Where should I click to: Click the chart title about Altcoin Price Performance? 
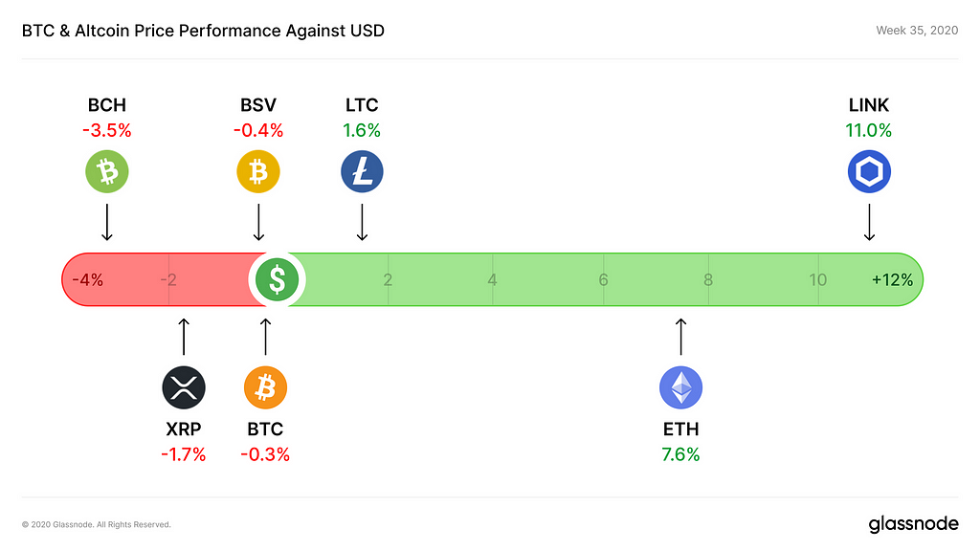(x=203, y=31)
